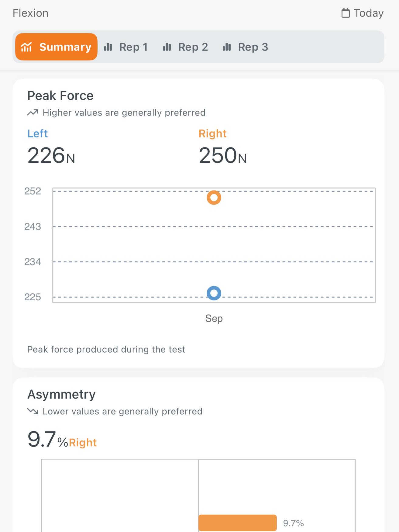The image size is (399, 532).
Task: Click the upward trend icon under Peak Force
Action: [33, 113]
